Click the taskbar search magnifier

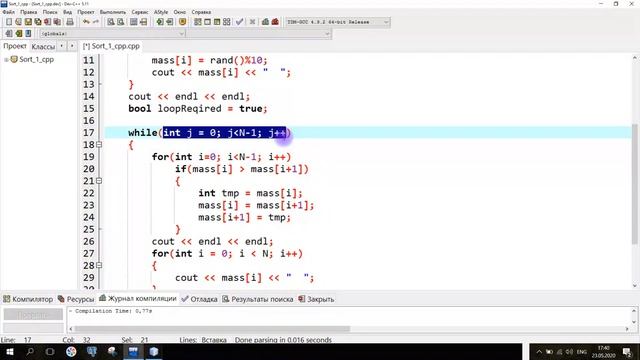coord(30,351)
